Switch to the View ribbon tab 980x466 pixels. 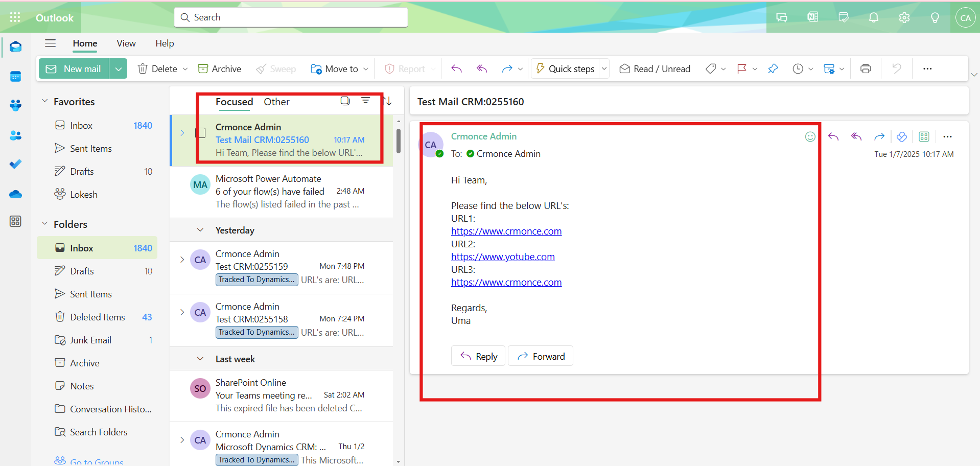click(x=126, y=43)
